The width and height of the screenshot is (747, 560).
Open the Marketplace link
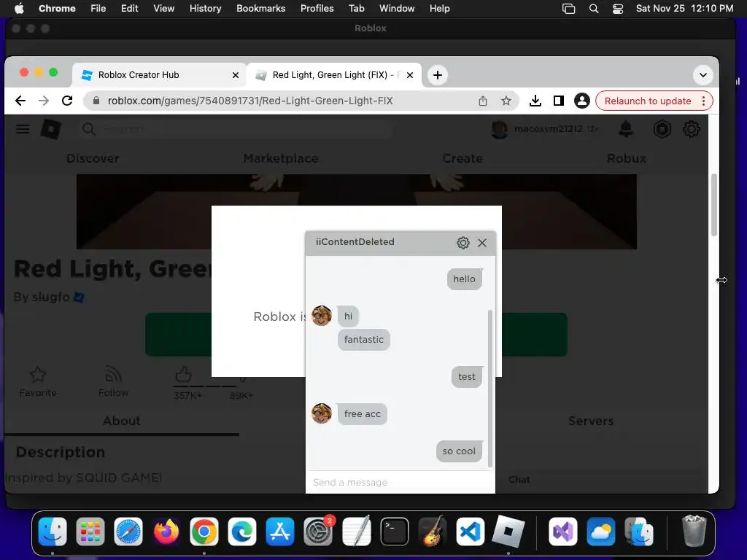[281, 158]
